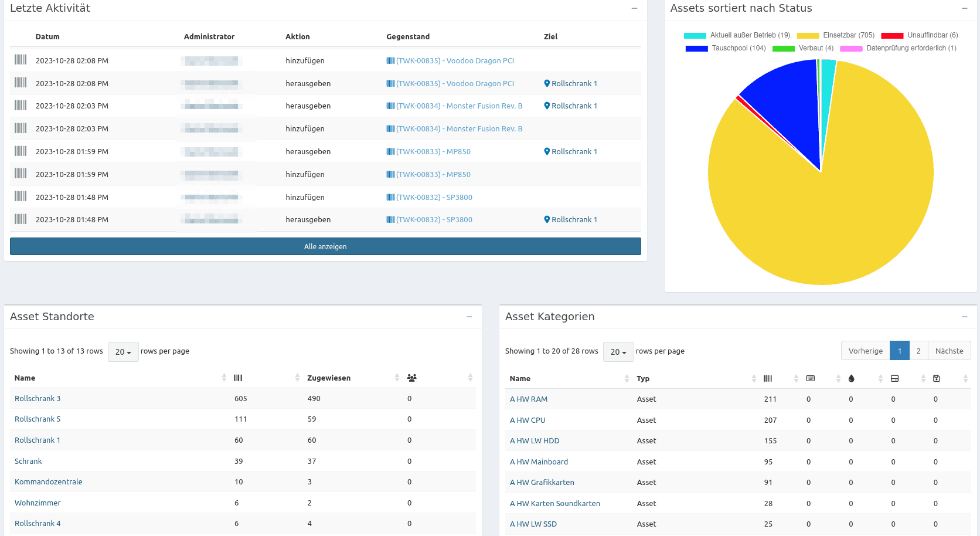Open A HW CPU category
This screenshot has height=536, width=980.
528,420
